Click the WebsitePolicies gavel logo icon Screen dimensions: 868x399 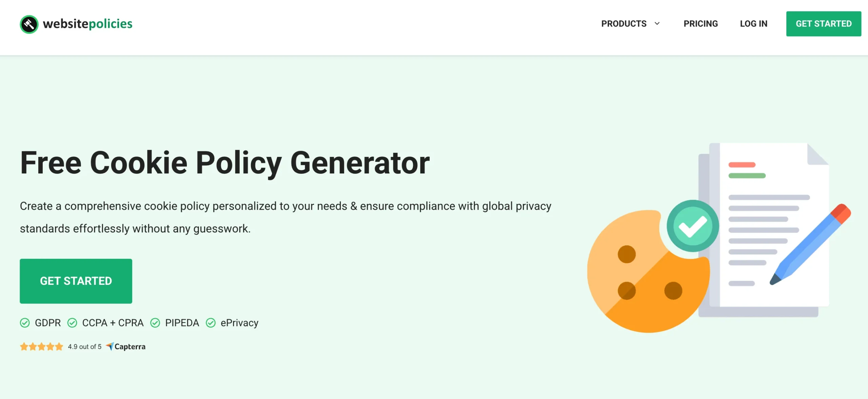(x=29, y=24)
